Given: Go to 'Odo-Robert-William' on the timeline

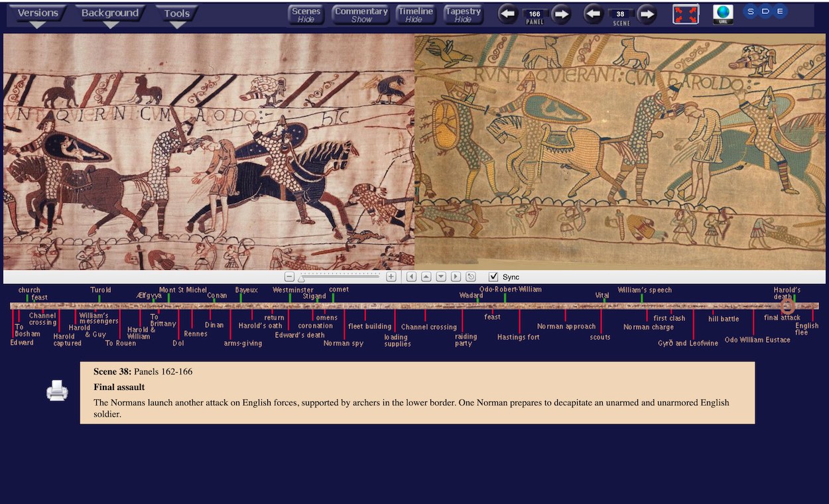Looking at the screenshot, I should pos(511,289).
